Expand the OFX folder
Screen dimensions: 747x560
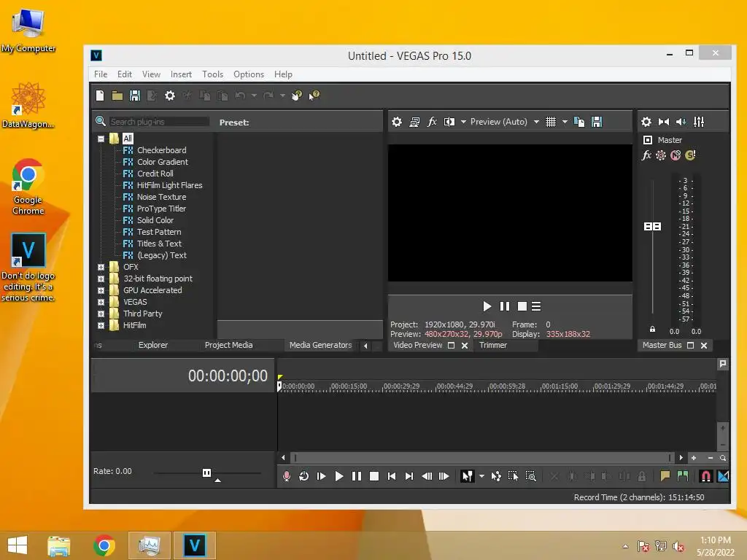click(x=101, y=267)
